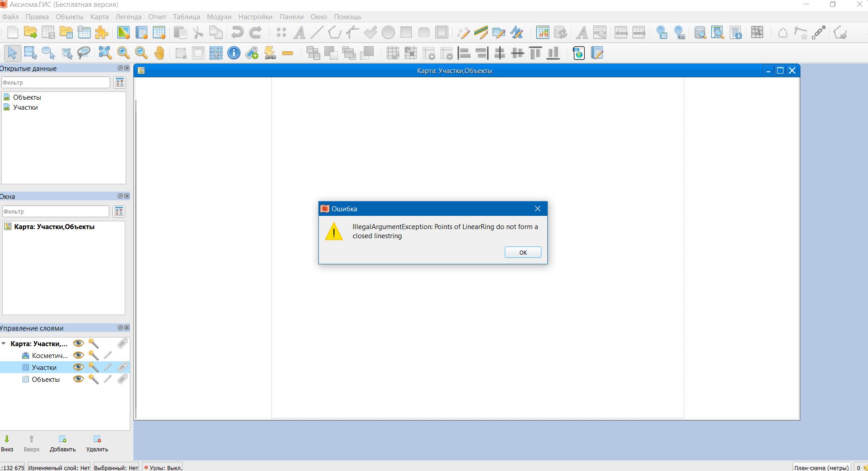Click the scissors cut icon

pos(198,32)
